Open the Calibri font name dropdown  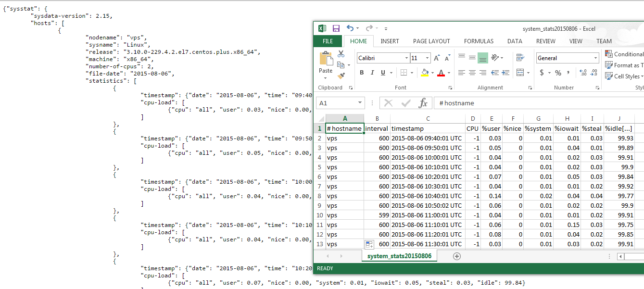(x=406, y=58)
